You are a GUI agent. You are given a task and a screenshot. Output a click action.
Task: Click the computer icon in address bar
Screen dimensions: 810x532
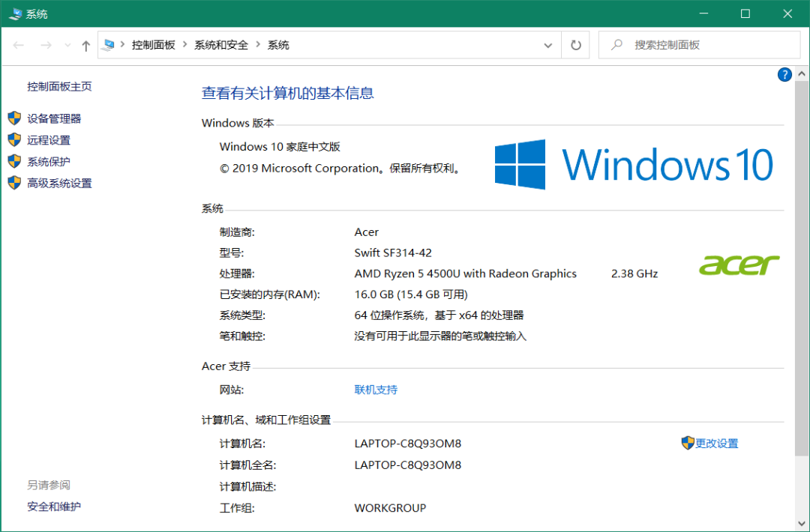(109, 45)
